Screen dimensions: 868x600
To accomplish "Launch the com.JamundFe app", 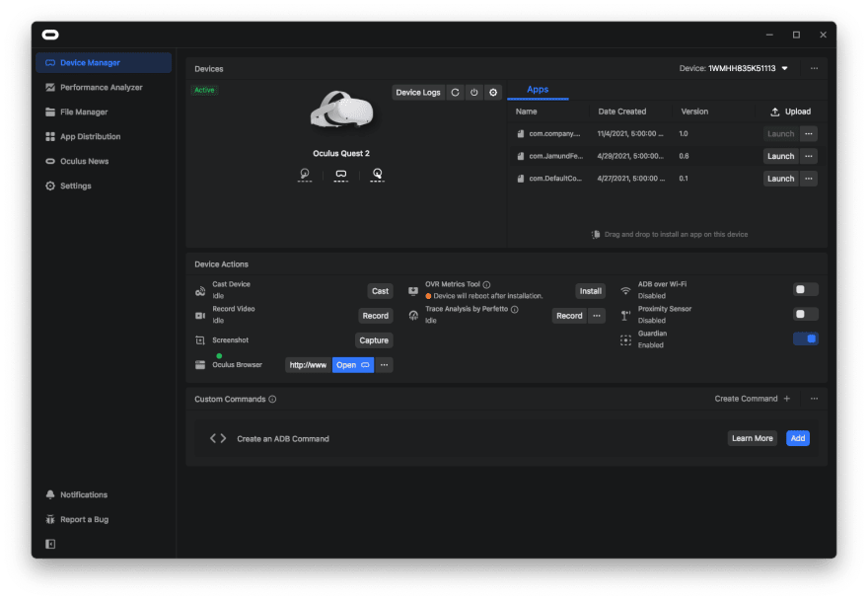I will click(x=780, y=156).
